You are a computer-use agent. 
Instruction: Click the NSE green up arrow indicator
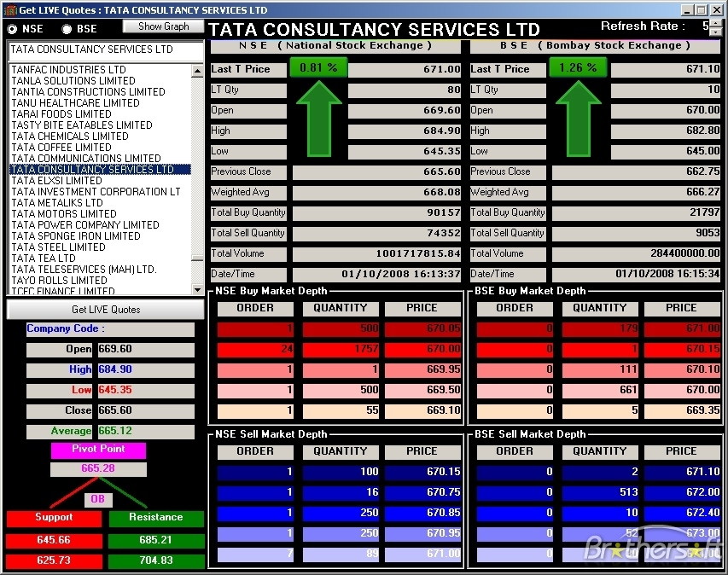click(x=319, y=119)
